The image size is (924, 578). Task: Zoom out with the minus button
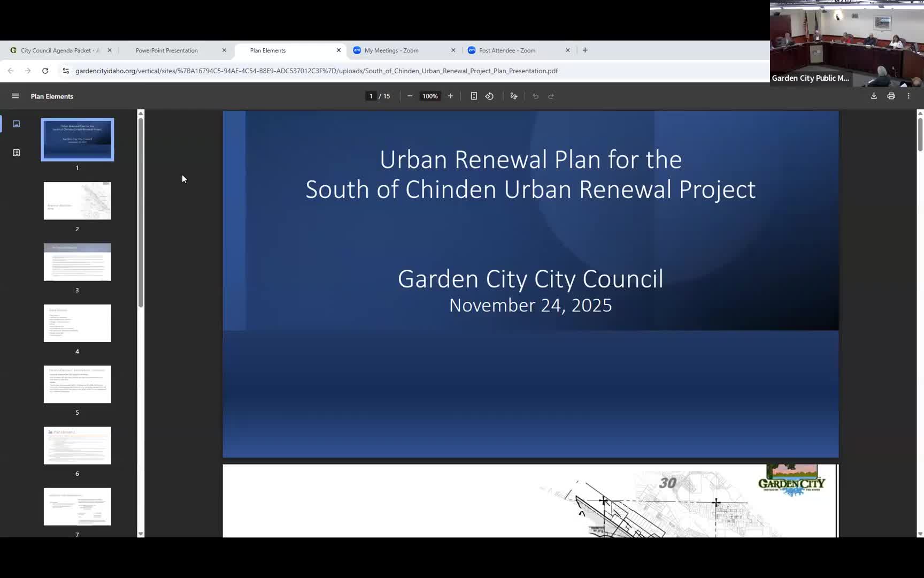(410, 96)
